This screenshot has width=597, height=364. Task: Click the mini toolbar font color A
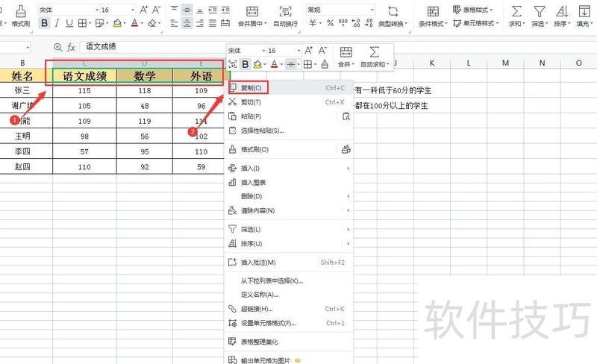point(274,64)
